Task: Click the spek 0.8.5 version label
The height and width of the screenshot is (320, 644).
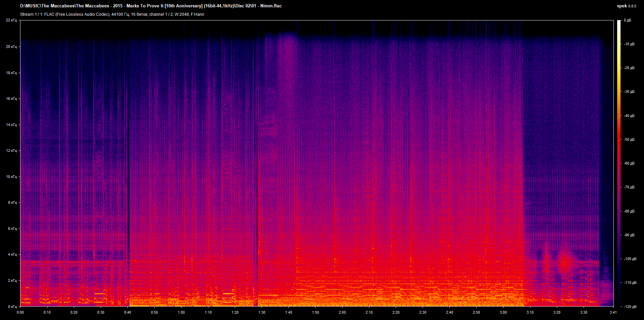Action: click(x=626, y=6)
